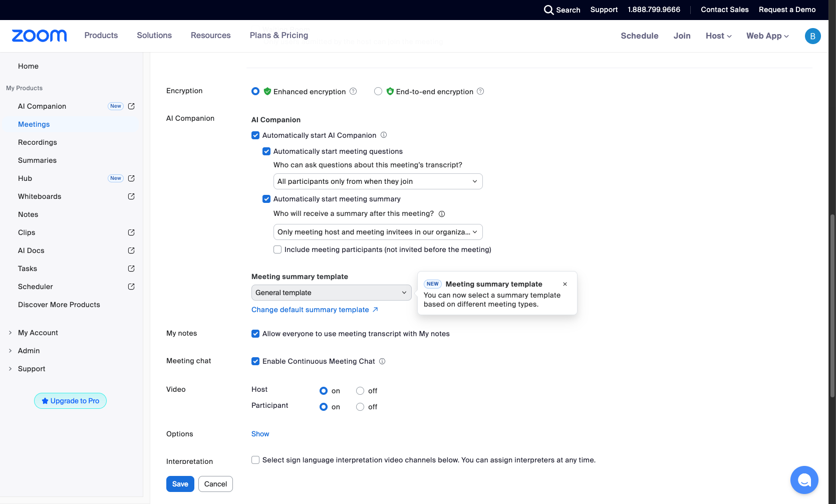Screen dimensions: 836x504
Task: Click the New badge beside AI Companion
Action: pos(116,106)
